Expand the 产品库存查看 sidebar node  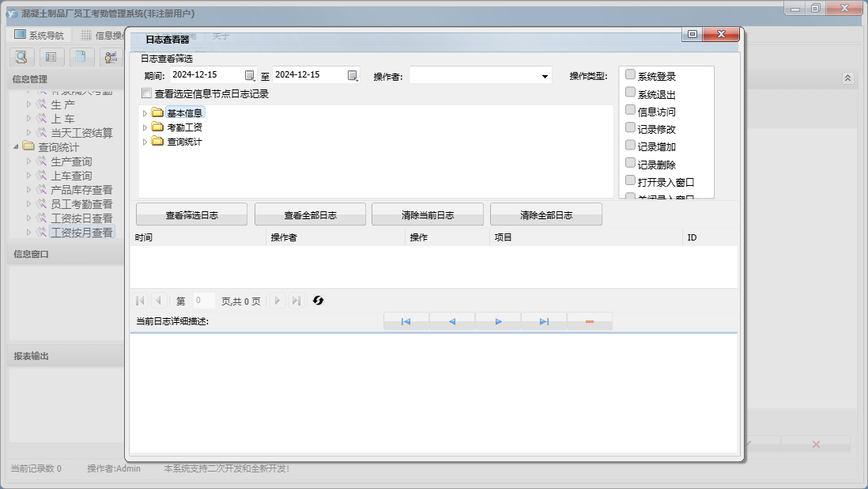click(28, 190)
